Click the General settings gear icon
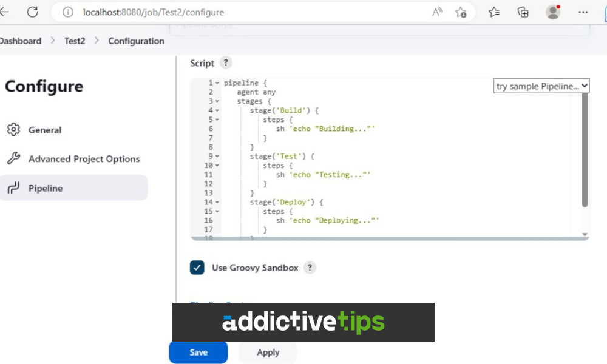 (13, 130)
